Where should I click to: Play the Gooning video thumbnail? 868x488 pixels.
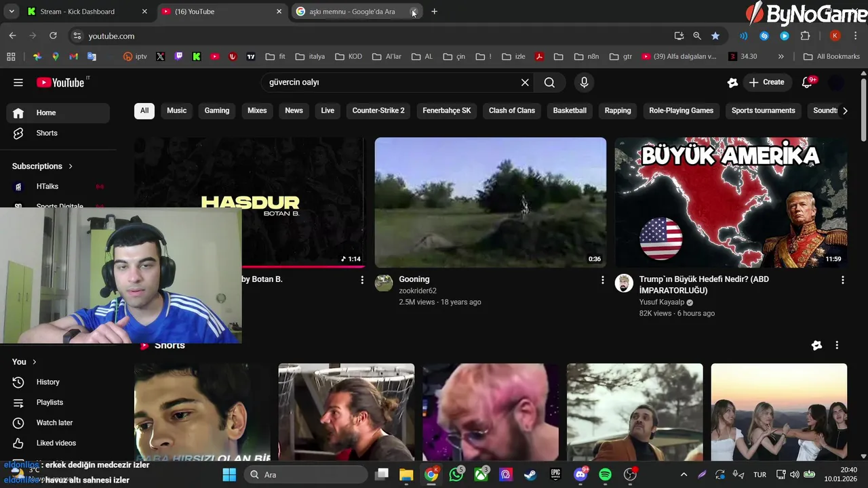490,203
